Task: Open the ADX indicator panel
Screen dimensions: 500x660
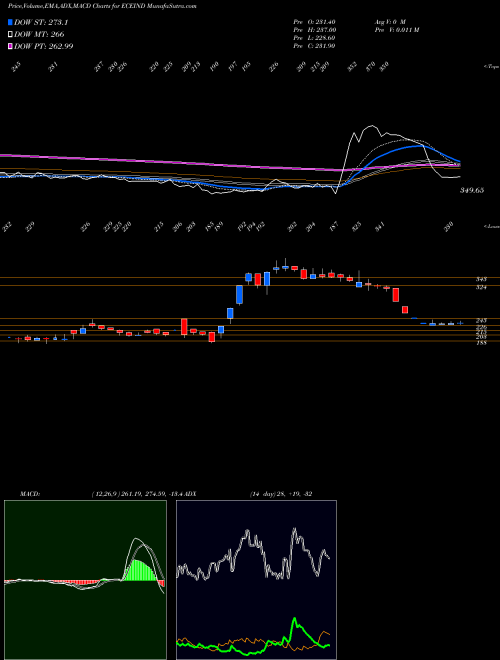Action: [x=256, y=580]
